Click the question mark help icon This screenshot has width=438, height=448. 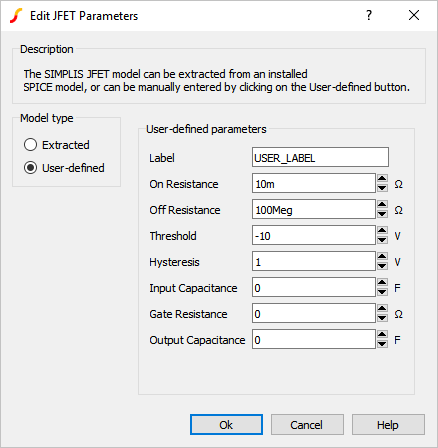(369, 15)
